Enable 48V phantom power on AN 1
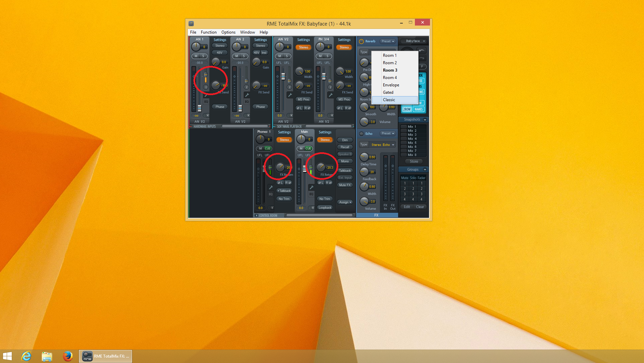644x363 pixels. click(x=220, y=53)
